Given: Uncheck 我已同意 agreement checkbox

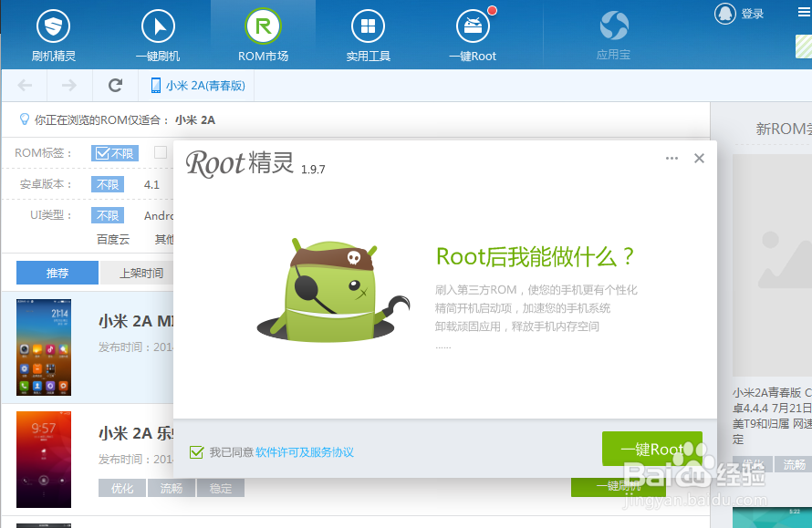Looking at the screenshot, I should coord(197,452).
